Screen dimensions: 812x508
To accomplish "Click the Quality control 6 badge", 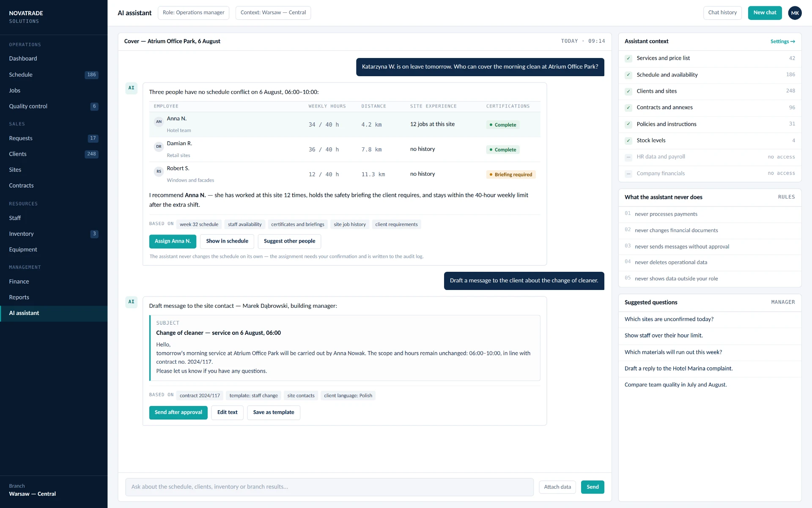I will tap(94, 106).
